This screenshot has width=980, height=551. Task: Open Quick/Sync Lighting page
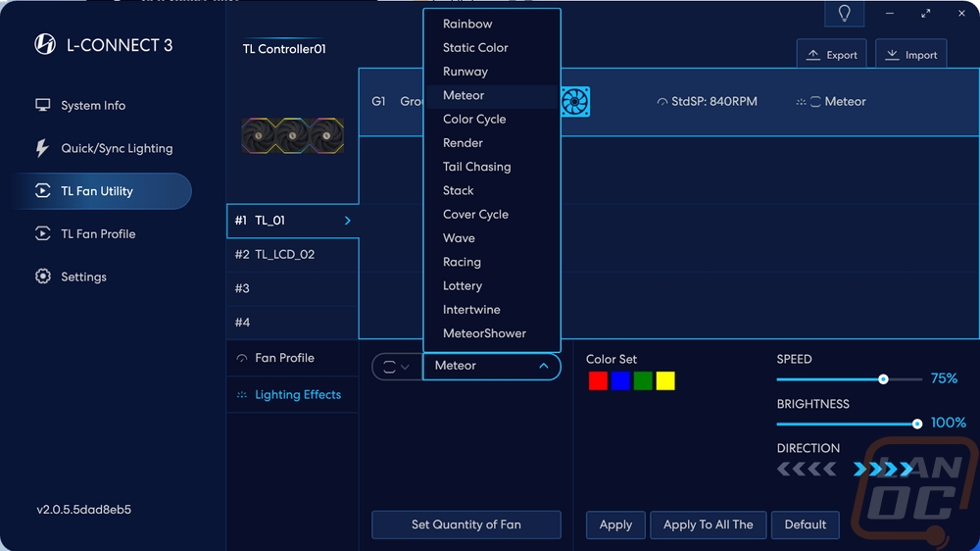[117, 148]
